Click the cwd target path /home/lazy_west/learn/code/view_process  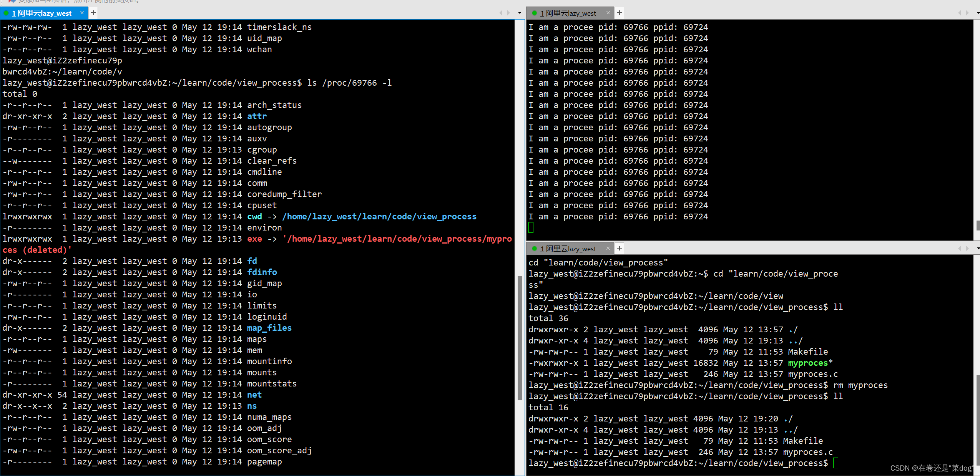tap(379, 216)
